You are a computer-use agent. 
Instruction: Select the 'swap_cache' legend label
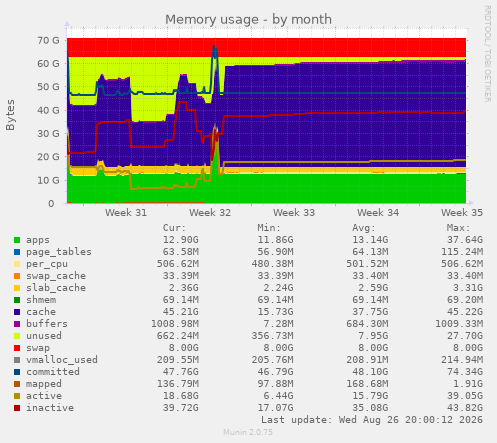click(56, 276)
